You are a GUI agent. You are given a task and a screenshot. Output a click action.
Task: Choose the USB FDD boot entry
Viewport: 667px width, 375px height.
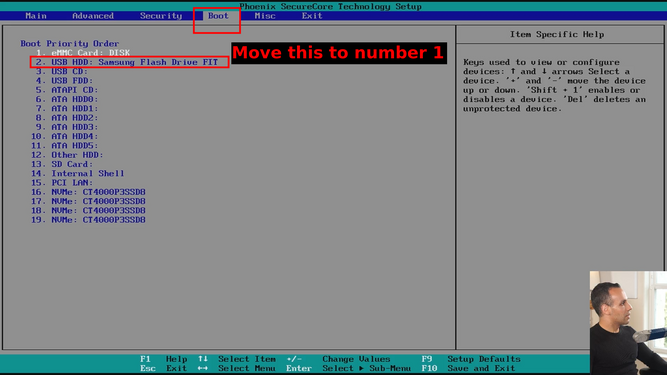64,81
